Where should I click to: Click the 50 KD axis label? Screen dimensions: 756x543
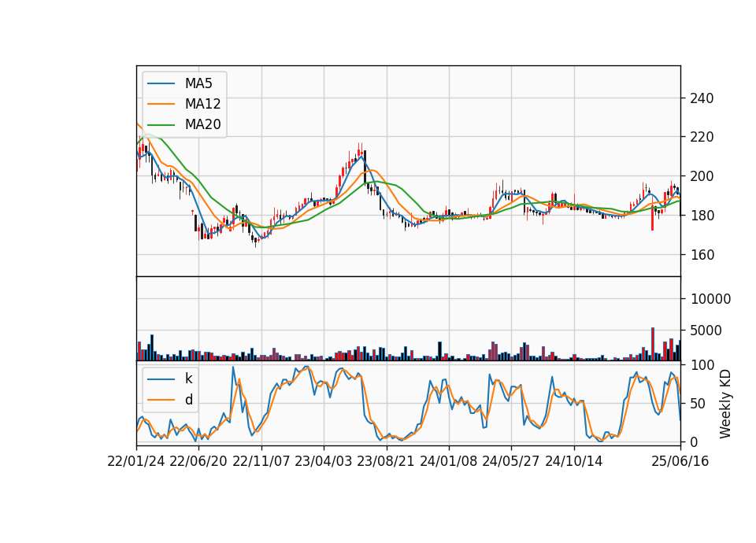pyautogui.click(x=698, y=404)
